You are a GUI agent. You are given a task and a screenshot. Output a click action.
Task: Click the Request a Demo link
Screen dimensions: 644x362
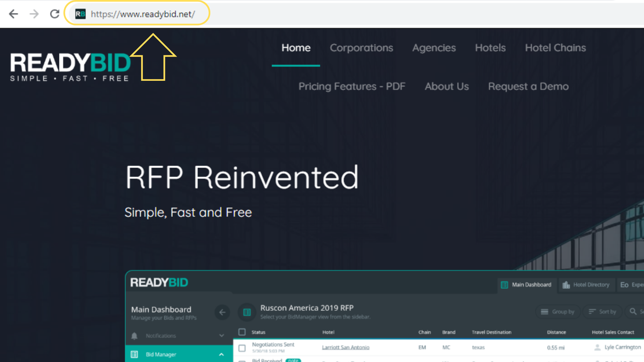(528, 86)
